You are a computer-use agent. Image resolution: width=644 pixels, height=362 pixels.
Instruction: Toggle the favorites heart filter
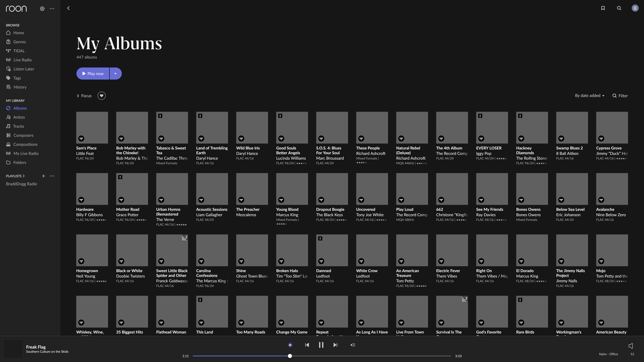point(102,96)
